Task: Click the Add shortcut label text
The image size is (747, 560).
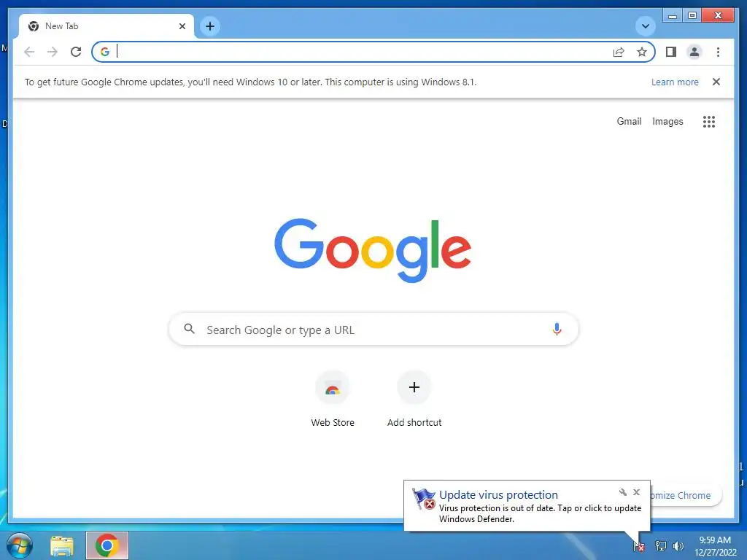Action: [414, 422]
